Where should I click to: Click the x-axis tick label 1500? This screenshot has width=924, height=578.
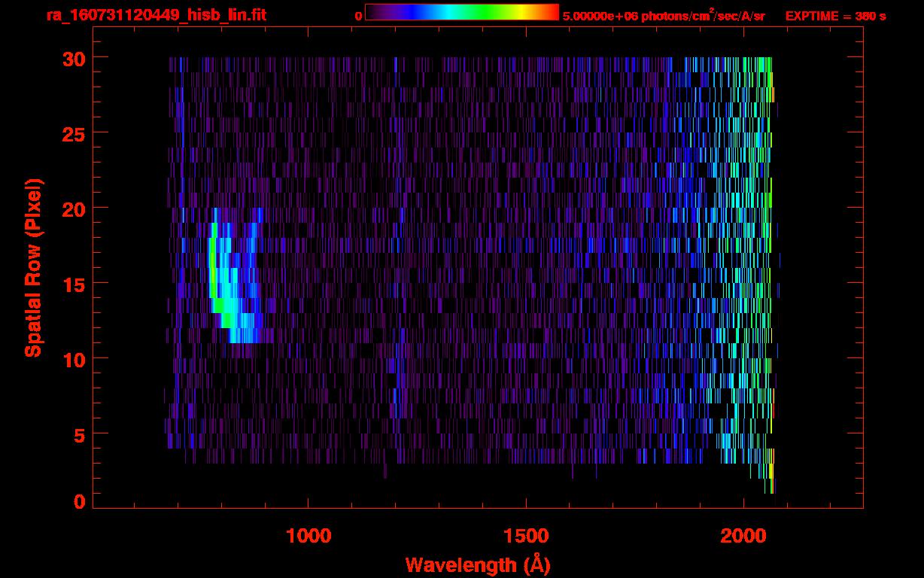tap(526, 536)
